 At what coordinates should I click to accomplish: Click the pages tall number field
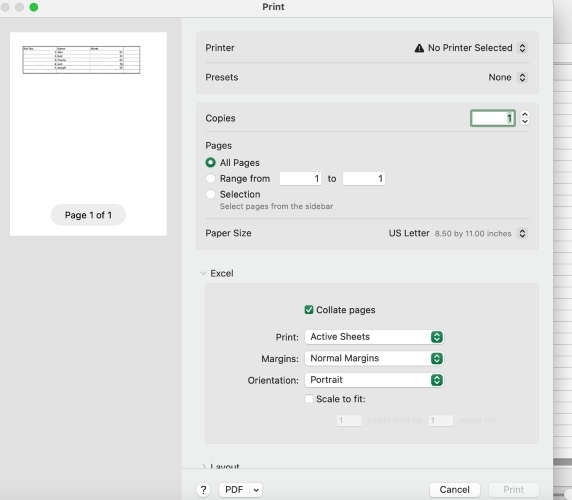[441, 420]
